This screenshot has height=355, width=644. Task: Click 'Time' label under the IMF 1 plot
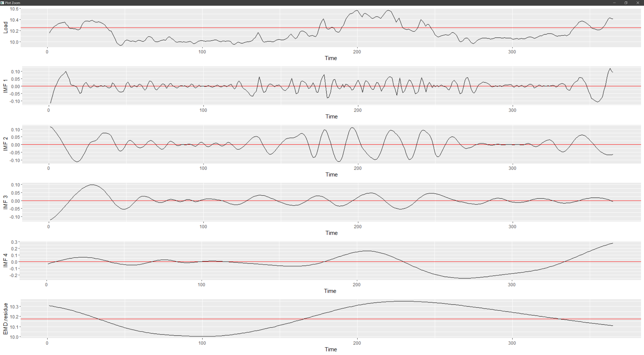[332, 116]
